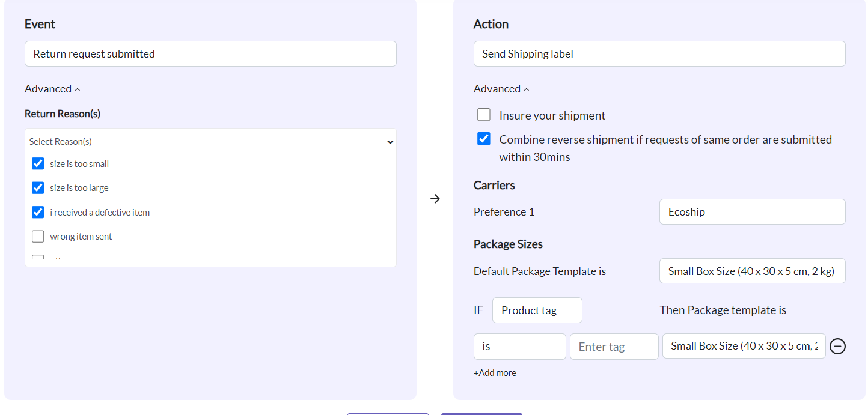Uncheck 'size is too small' reason
The image size is (868, 415).
tap(38, 163)
